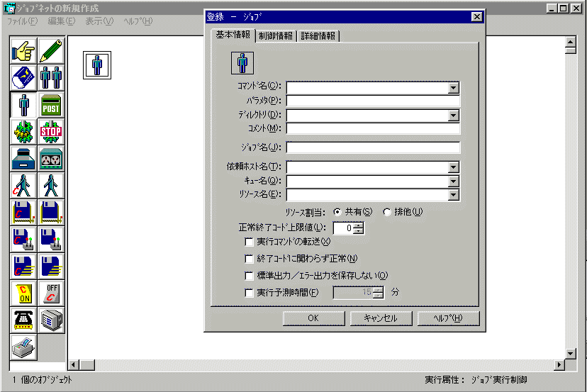Expand the ディレクトリ(D) combo box
The height and width of the screenshot is (392, 587).
(x=453, y=116)
